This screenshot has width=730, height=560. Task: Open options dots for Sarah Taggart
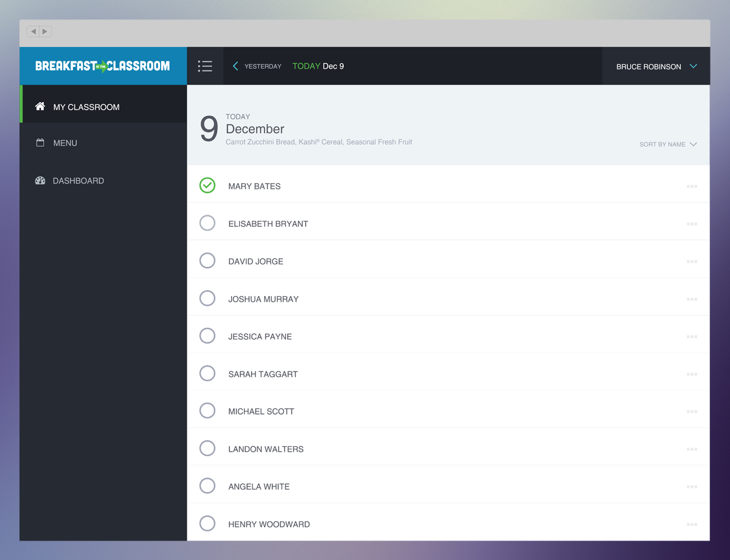tap(692, 374)
